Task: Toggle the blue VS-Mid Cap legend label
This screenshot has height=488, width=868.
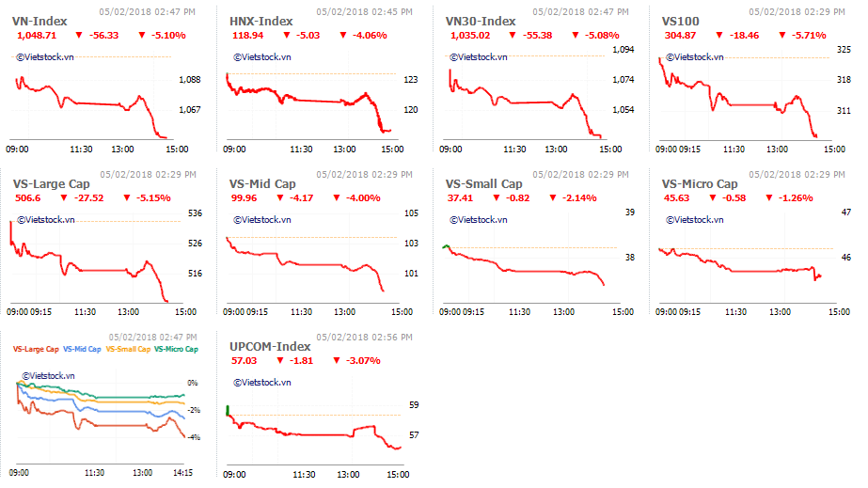Action: pyautogui.click(x=82, y=349)
